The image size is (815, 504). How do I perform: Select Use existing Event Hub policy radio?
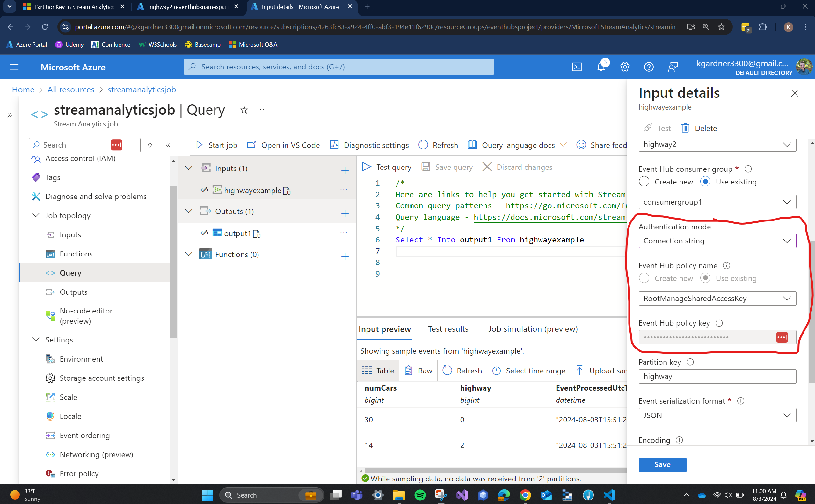[x=705, y=278]
